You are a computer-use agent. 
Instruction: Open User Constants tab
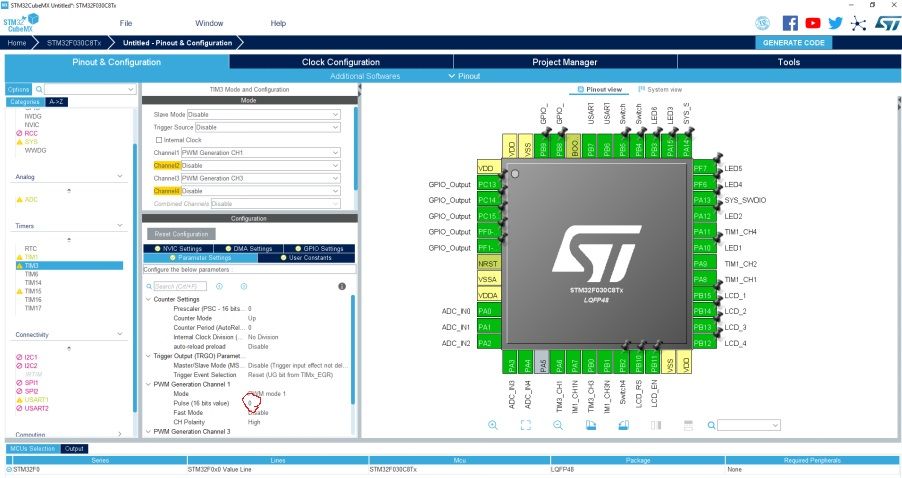(306, 258)
